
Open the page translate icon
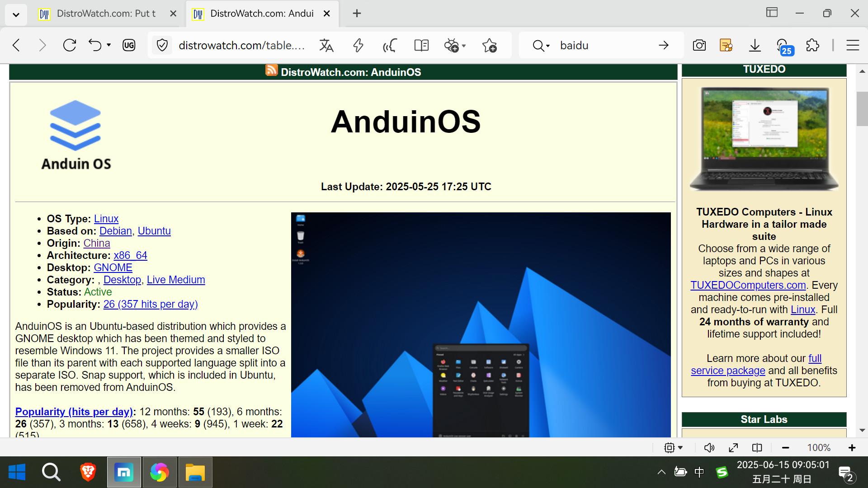(326, 45)
